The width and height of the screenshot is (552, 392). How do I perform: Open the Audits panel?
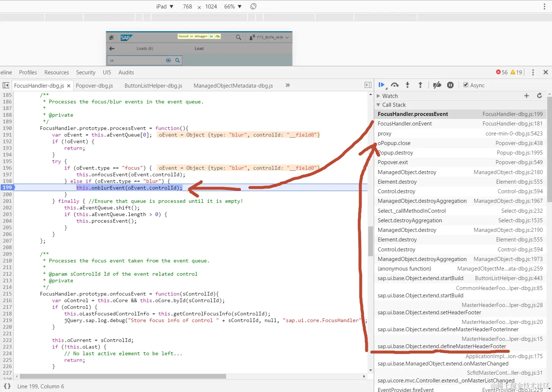(126, 73)
